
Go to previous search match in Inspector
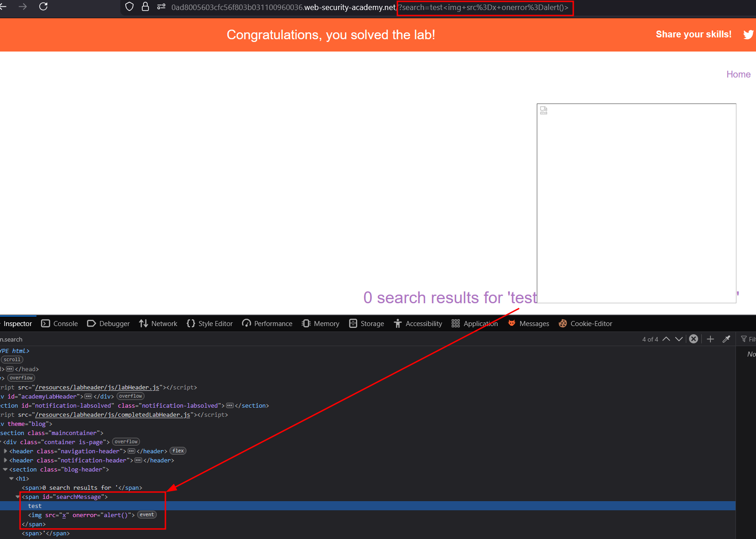pyautogui.click(x=666, y=339)
